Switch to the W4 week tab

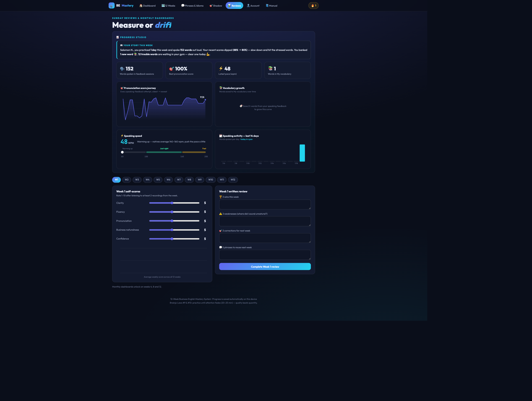tap(147, 180)
